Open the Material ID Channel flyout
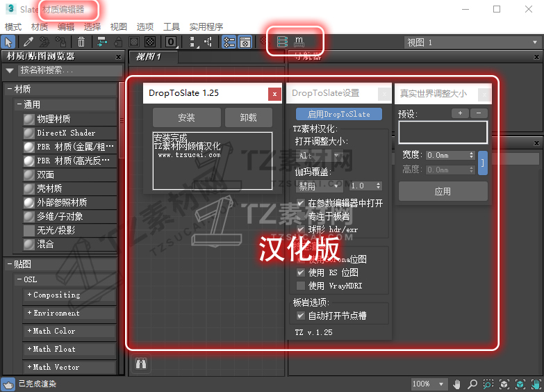Viewport: 544px width, 392px height. (171, 42)
